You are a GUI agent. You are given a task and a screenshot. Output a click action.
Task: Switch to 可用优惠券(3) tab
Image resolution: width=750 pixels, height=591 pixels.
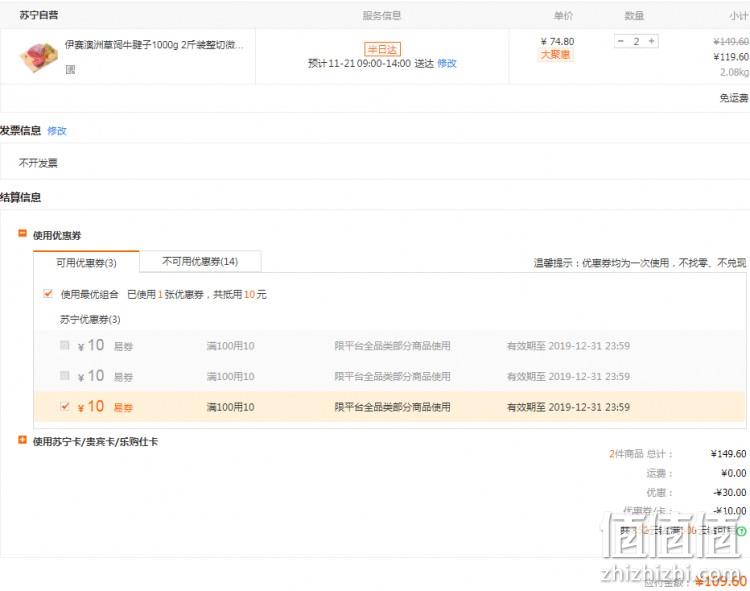(x=86, y=263)
